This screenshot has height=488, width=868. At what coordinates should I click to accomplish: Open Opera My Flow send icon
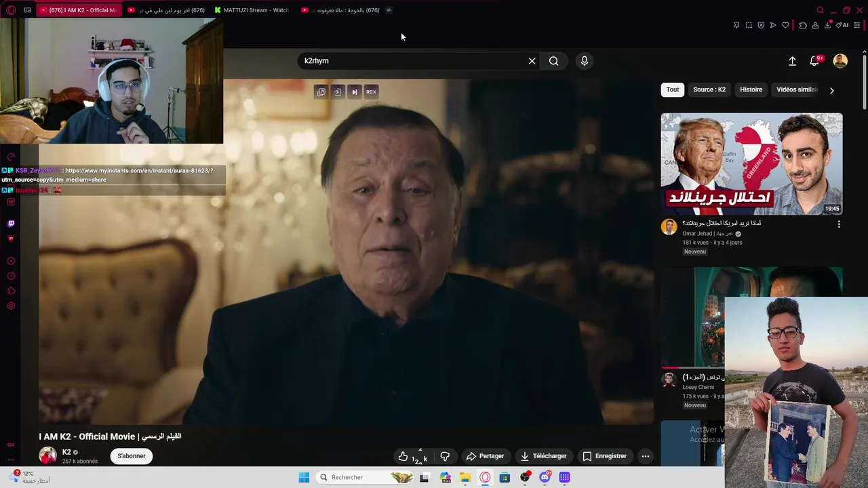pyautogui.click(x=773, y=25)
